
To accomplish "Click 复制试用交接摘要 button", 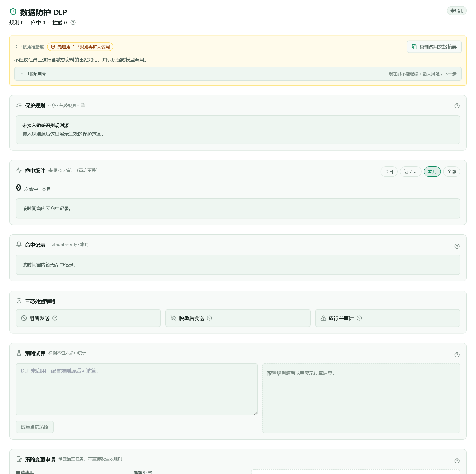I will pyautogui.click(x=434, y=47).
